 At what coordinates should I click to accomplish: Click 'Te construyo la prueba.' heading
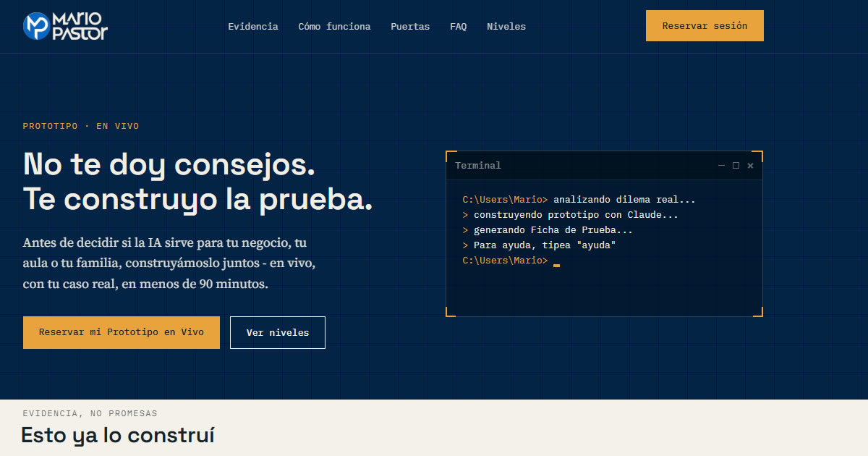[x=198, y=199]
